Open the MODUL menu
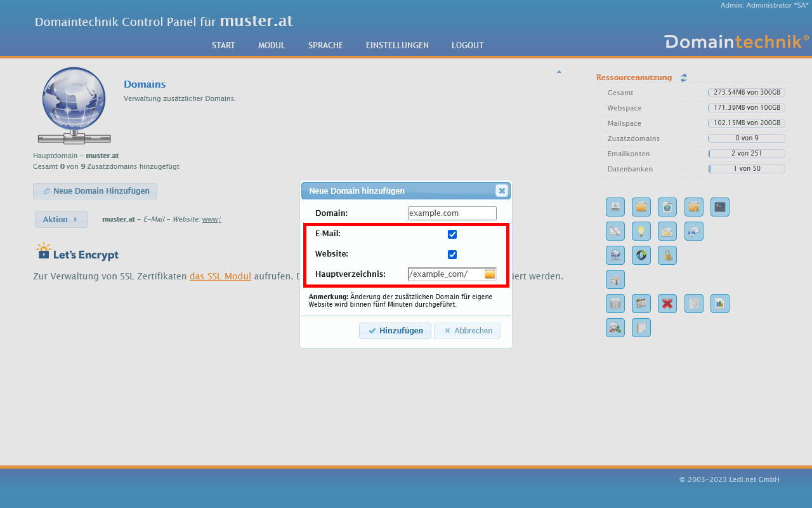The width and height of the screenshot is (812, 508). pos(272,45)
